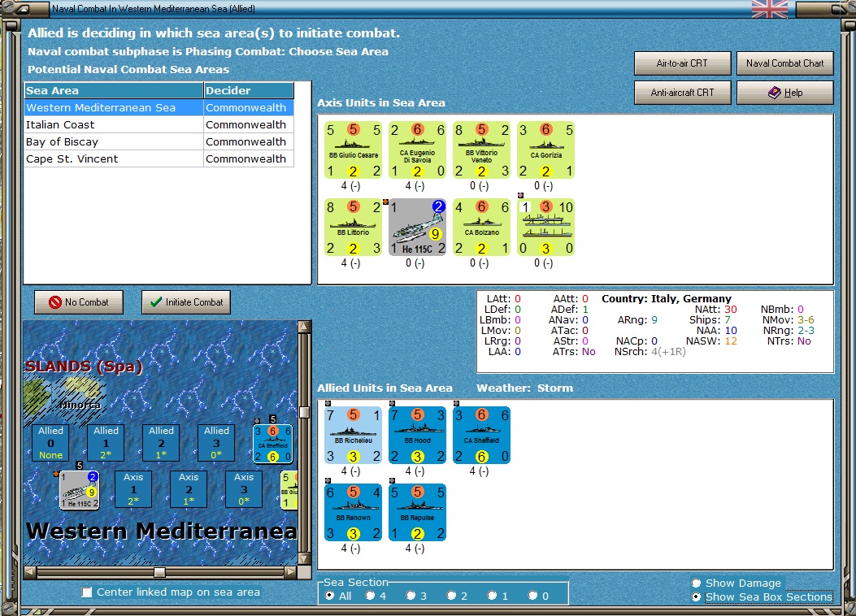The image size is (856, 616).
Task: Open the Naval Combat Chart
Action: [x=785, y=63]
